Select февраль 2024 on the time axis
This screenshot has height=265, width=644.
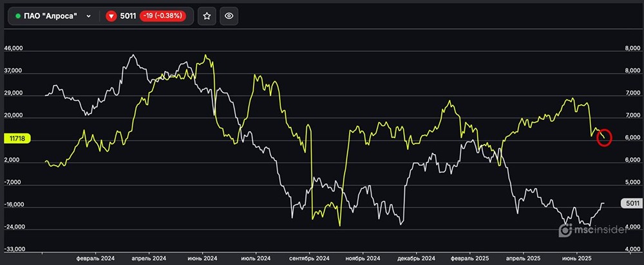pyautogui.click(x=94, y=258)
